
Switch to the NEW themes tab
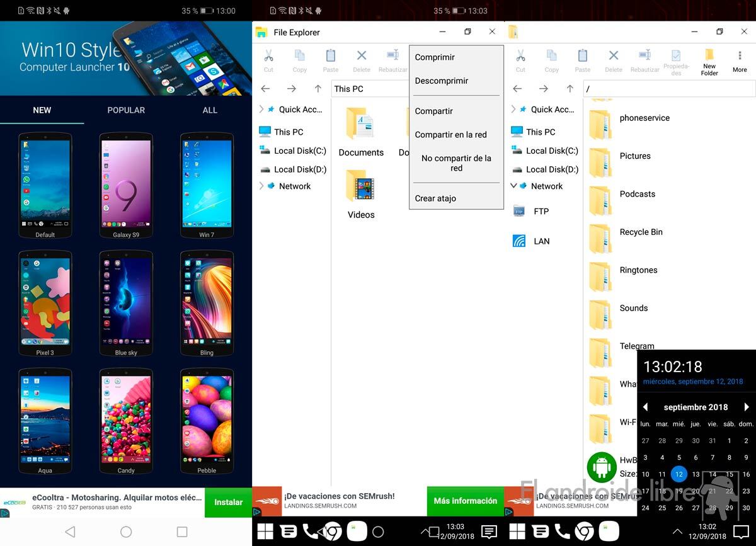pos(42,110)
